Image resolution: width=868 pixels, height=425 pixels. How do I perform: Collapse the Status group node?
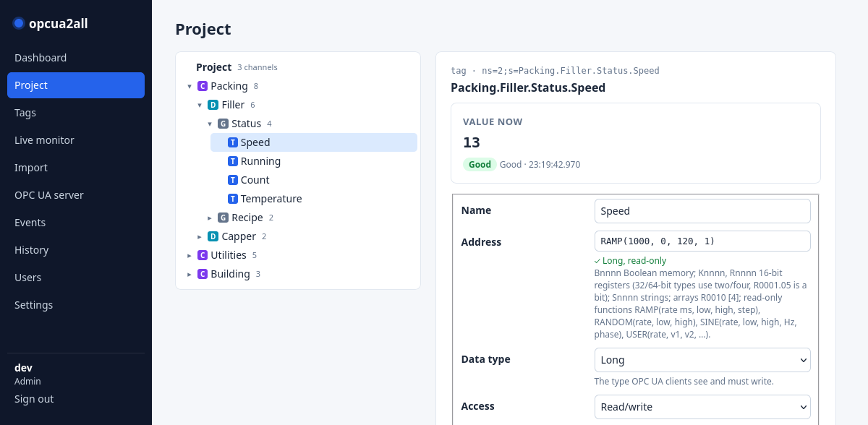[x=210, y=124]
